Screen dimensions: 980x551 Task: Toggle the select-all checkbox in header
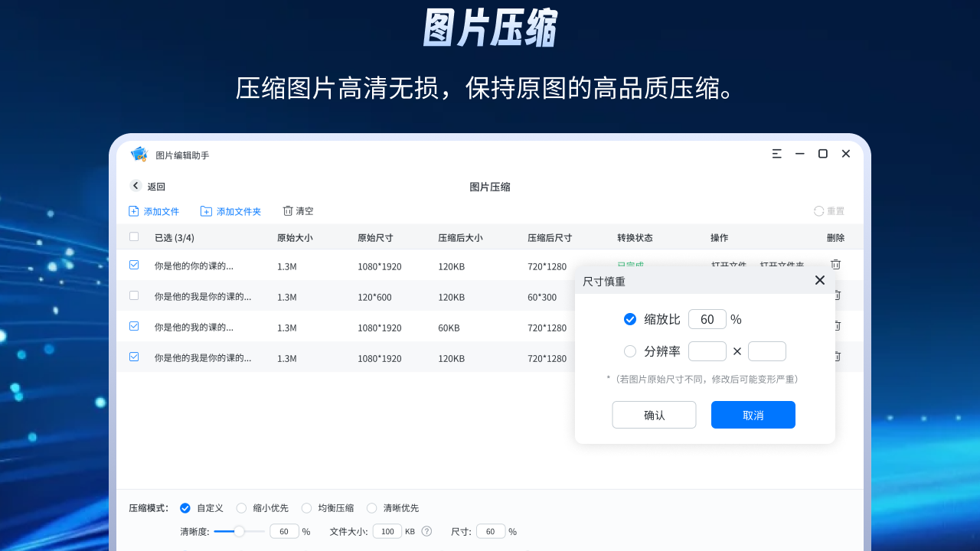pyautogui.click(x=134, y=237)
